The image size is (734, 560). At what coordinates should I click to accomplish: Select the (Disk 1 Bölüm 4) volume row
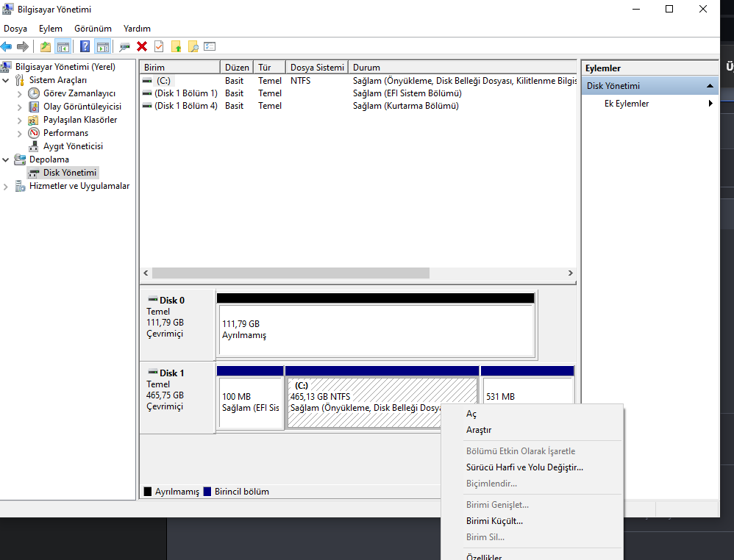358,106
